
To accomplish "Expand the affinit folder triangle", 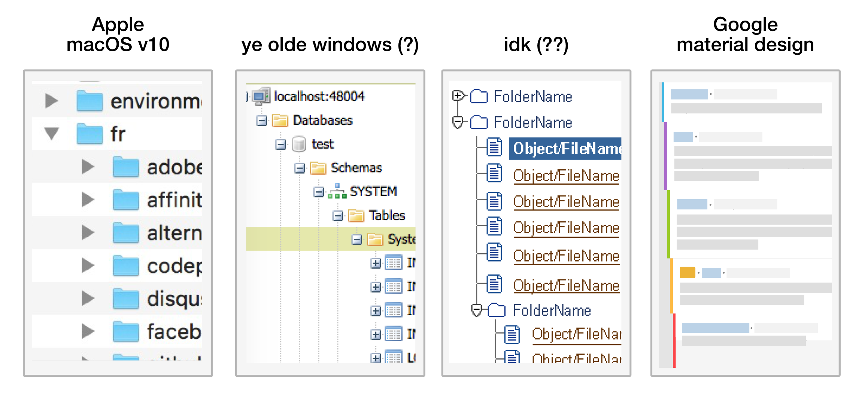I will [88, 200].
